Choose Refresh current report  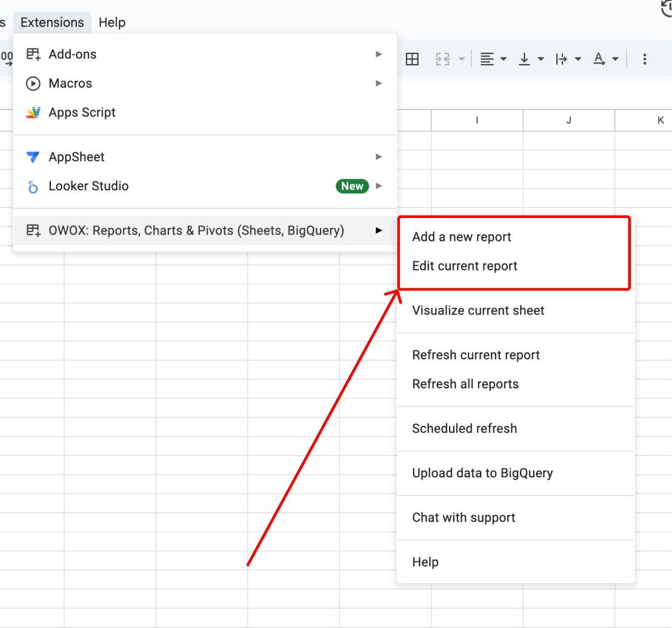(516, 355)
